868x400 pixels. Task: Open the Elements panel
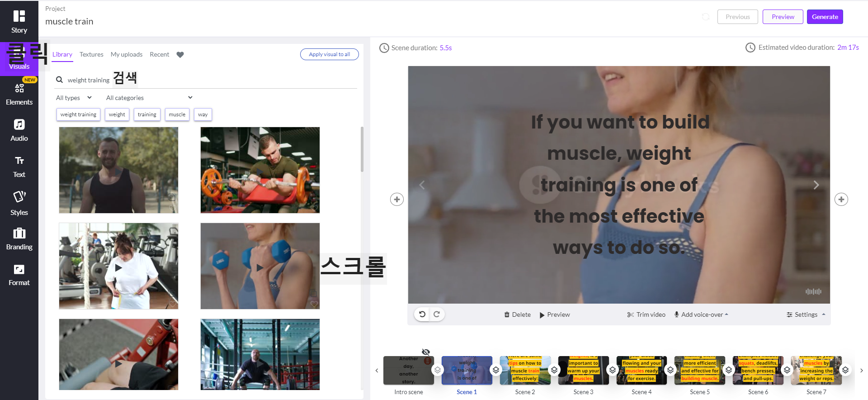point(19,94)
